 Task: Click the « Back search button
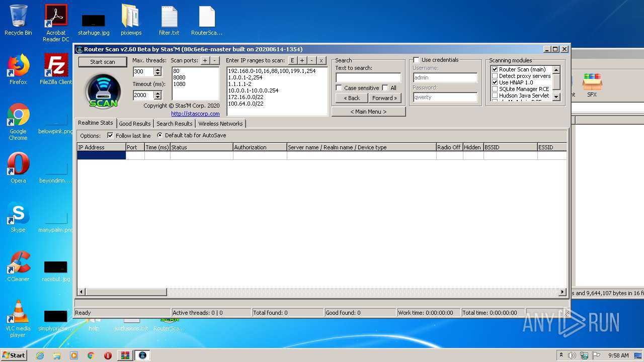[x=352, y=98]
